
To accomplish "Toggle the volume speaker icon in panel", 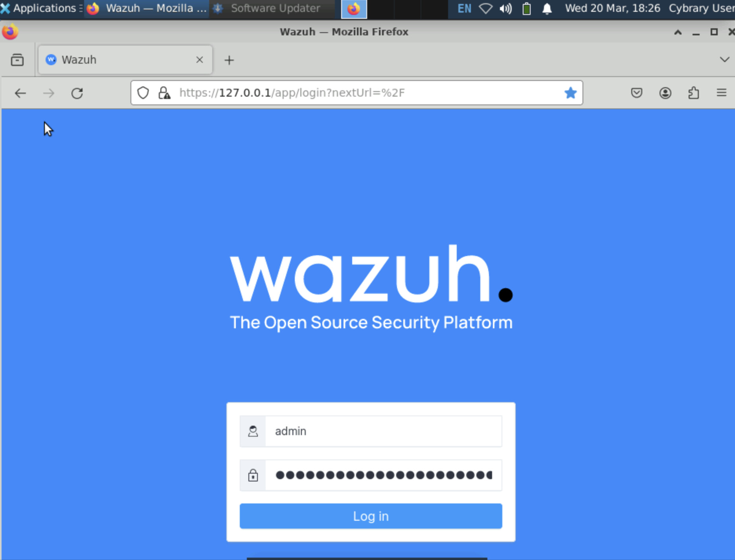I will (506, 8).
